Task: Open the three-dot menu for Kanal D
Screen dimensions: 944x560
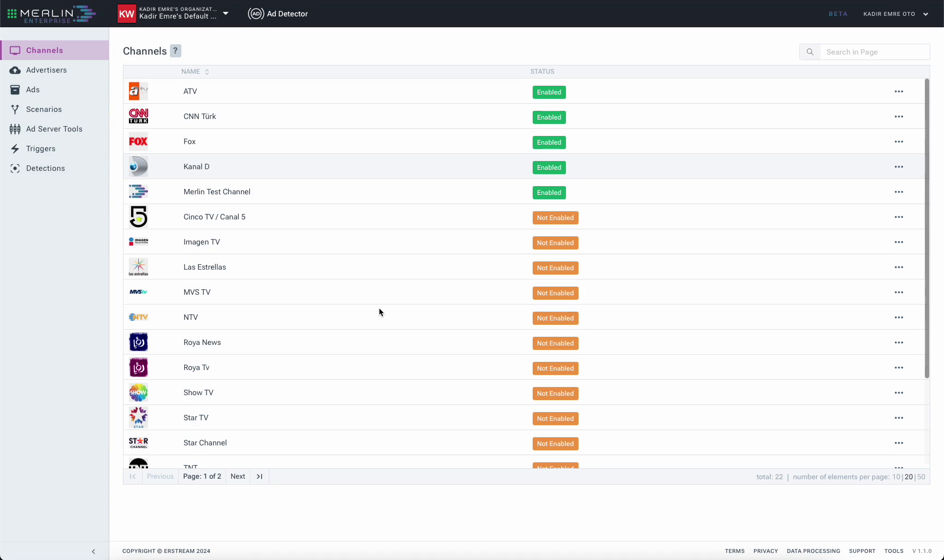Action: [899, 166]
